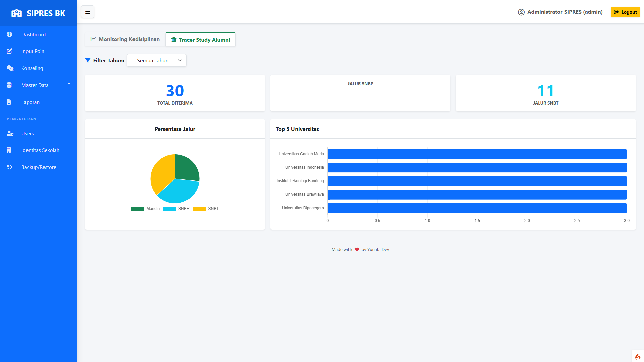
Task: Click the Input Poin edit icon
Action: click(9, 51)
